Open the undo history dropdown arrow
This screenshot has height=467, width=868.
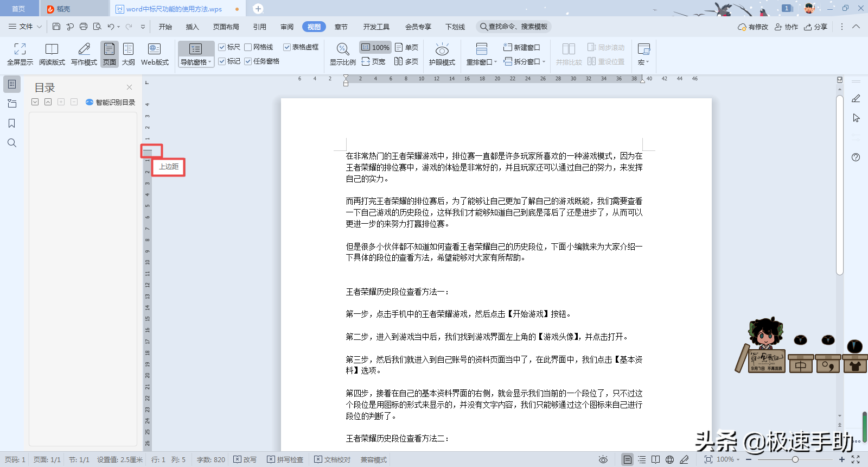pos(118,27)
